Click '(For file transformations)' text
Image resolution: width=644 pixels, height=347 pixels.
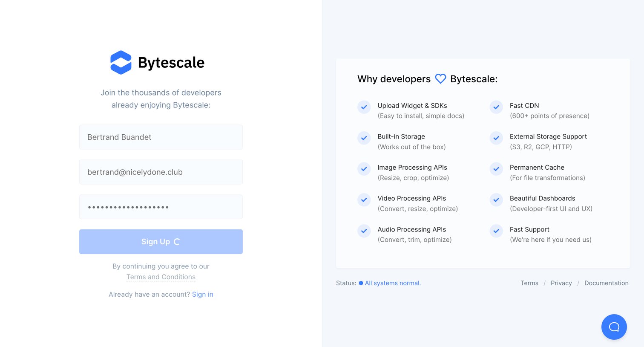[547, 178]
